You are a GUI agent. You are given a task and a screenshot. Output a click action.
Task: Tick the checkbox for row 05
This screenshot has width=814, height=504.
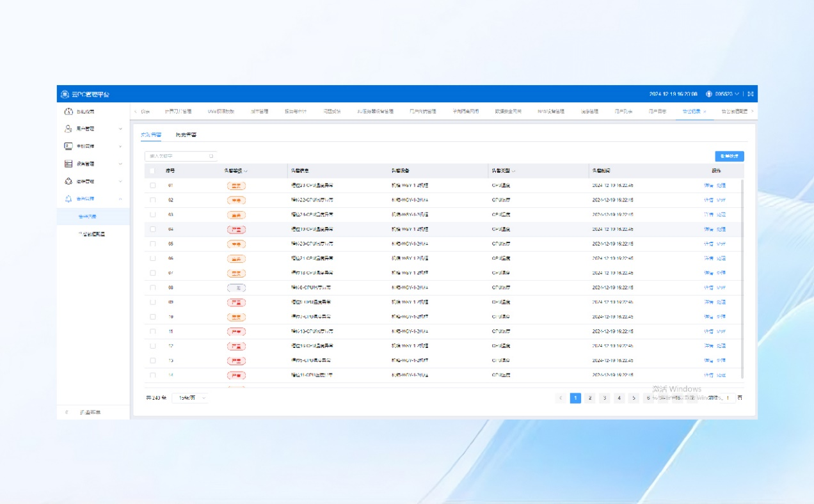pyautogui.click(x=152, y=244)
